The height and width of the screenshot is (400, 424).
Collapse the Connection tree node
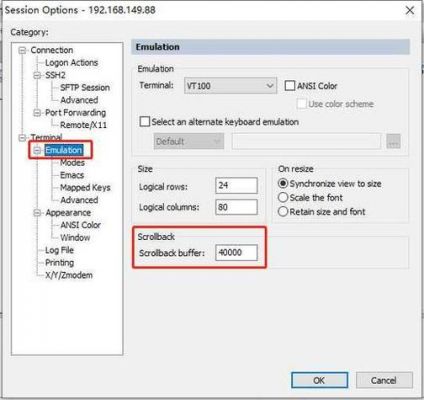[22, 50]
